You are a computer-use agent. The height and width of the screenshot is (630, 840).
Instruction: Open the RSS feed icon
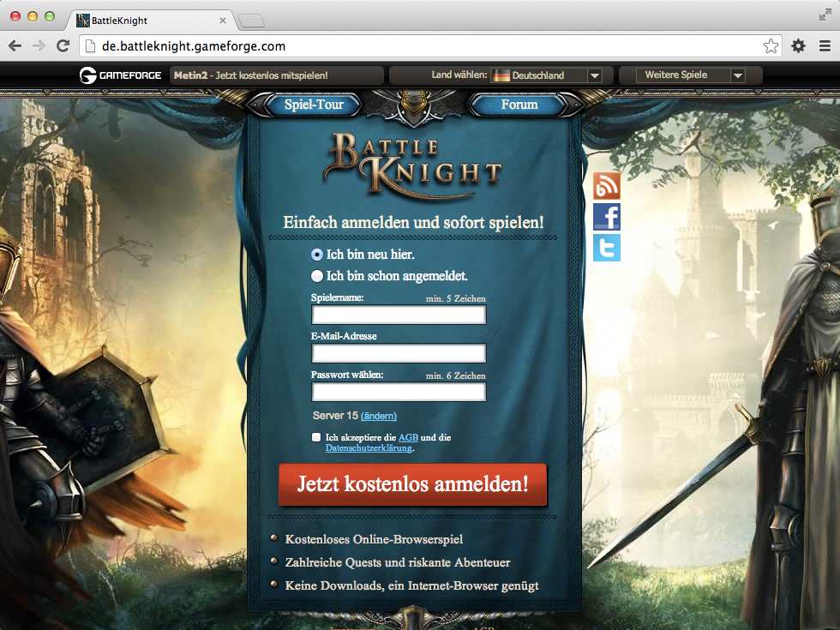[x=606, y=185]
